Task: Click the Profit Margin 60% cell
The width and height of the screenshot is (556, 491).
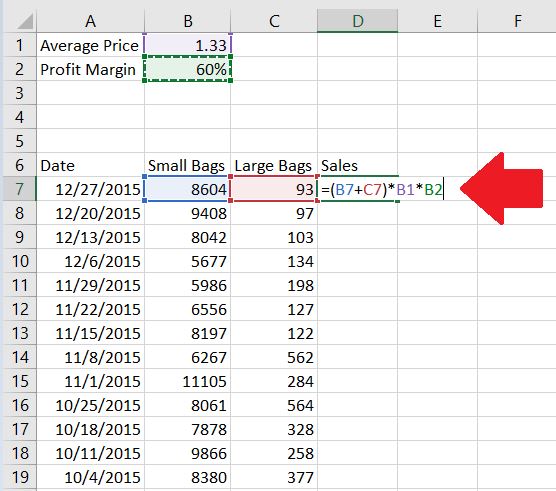Action: 188,69
